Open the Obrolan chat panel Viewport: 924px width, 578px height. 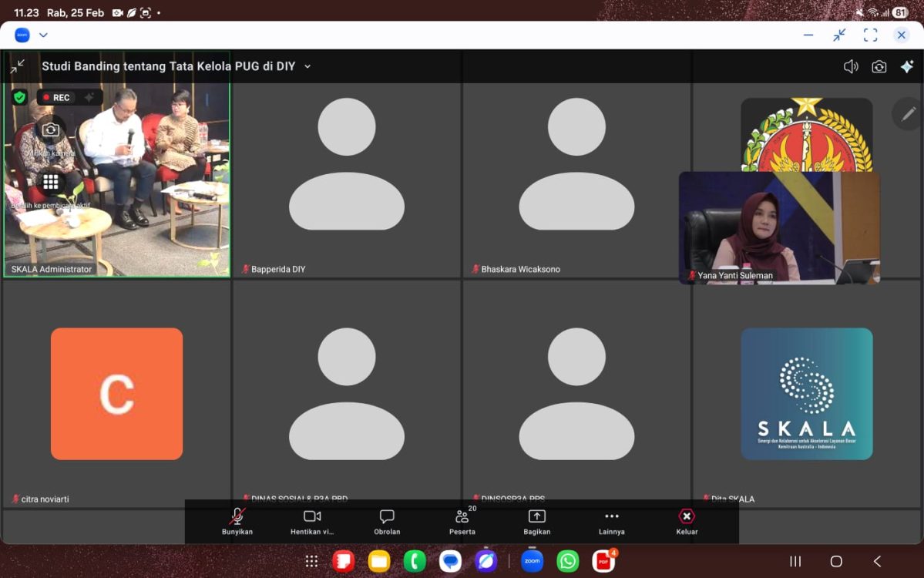pyautogui.click(x=387, y=522)
